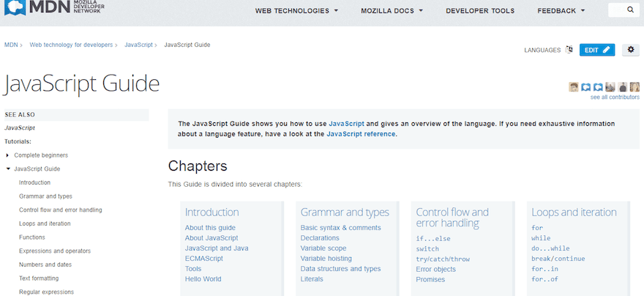Open Loops and iteration card heading
644x296 pixels.
[574, 212]
